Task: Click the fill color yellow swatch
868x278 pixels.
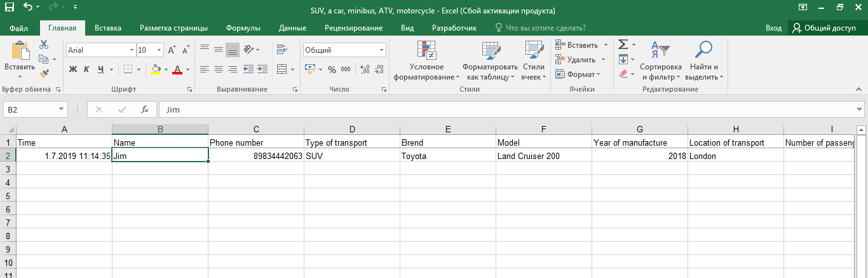Action: click(156, 69)
